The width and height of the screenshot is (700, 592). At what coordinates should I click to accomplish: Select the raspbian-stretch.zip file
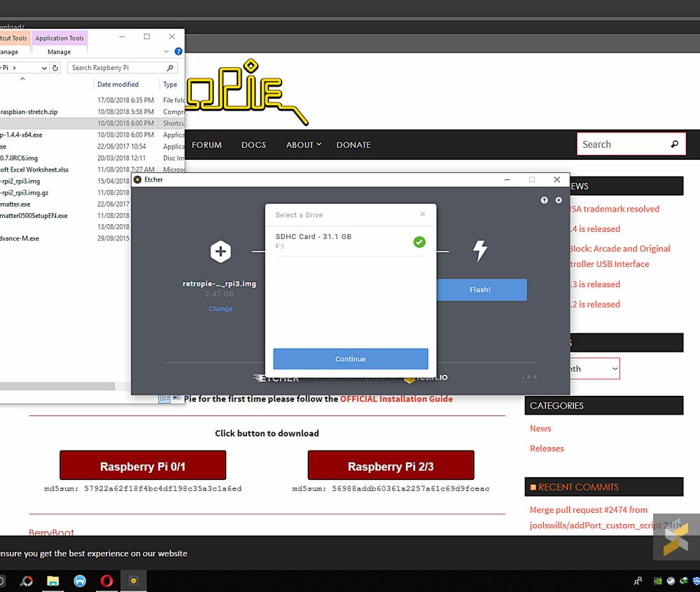pos(29,111)
